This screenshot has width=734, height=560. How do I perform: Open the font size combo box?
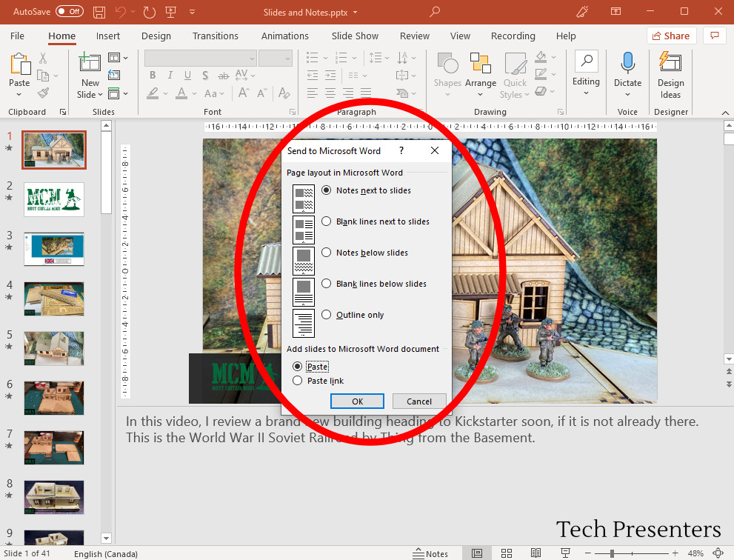tap(276, 58)
